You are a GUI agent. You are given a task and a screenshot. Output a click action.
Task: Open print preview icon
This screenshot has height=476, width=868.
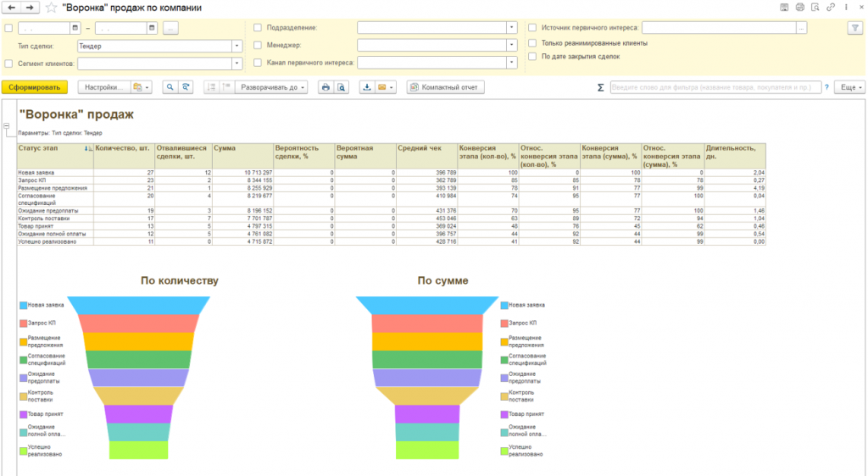[x=341, y=87]
